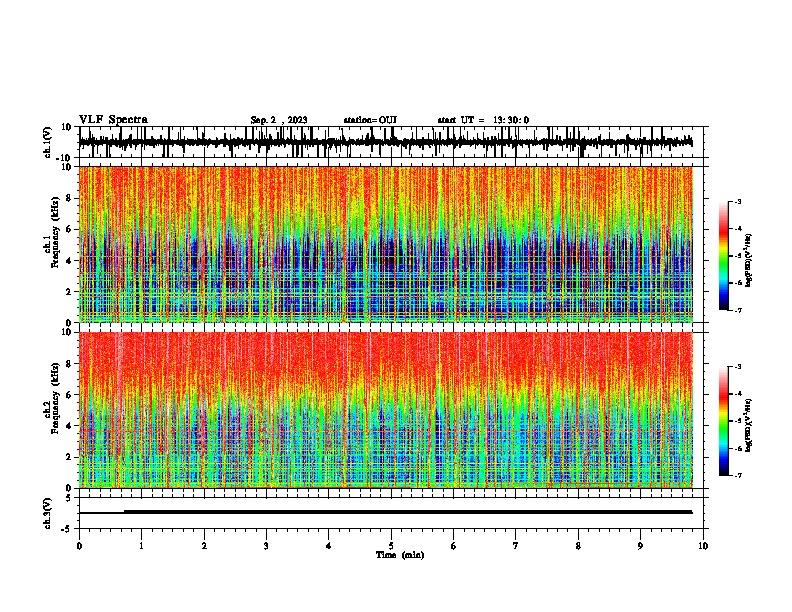Select the 'Time (min)' axis title
Screen dimensions: 792x612
tap(400, 555)
